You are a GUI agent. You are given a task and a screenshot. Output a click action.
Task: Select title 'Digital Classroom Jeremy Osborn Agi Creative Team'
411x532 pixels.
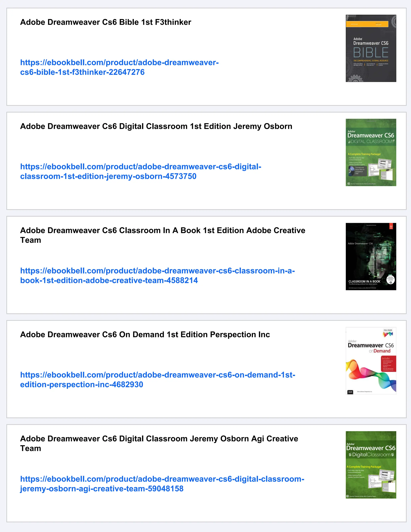159,444
